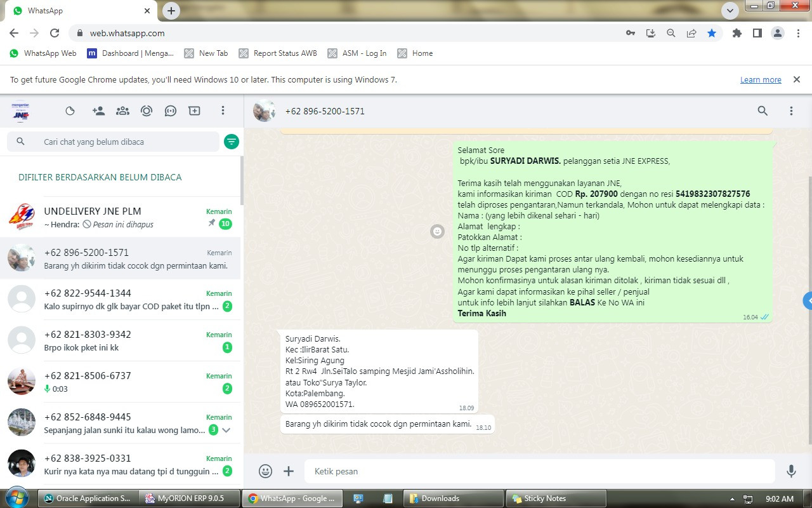Click install app icon in address bar
This screenshot has width=812, height=508.
tap(651, 33)
